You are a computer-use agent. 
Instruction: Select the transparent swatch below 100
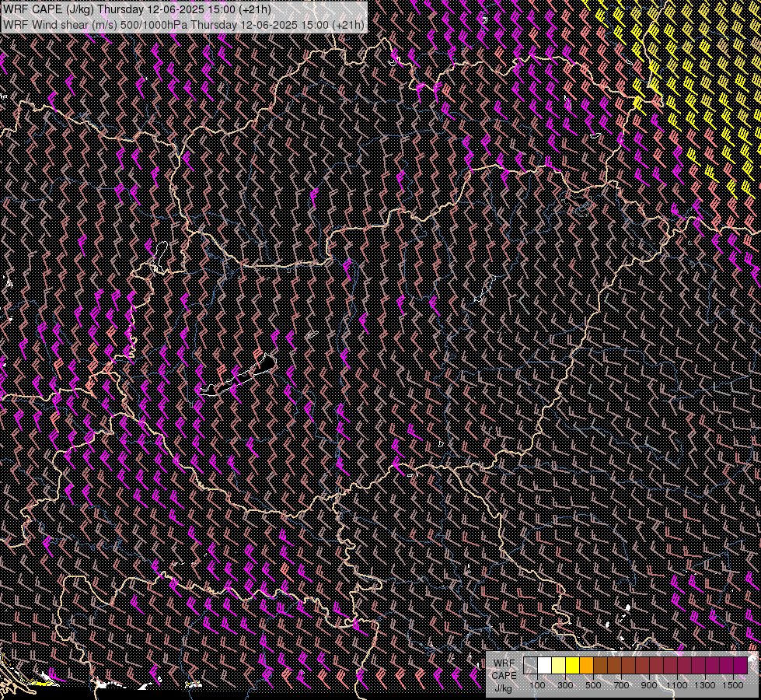click(530, 666)
